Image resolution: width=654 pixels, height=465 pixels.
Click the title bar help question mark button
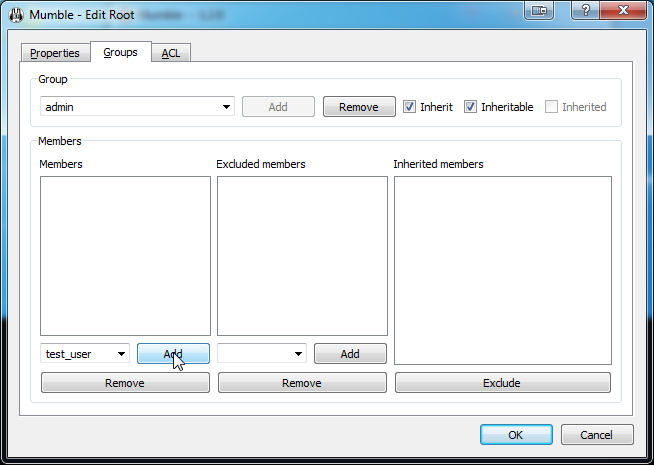pos(585,10)
